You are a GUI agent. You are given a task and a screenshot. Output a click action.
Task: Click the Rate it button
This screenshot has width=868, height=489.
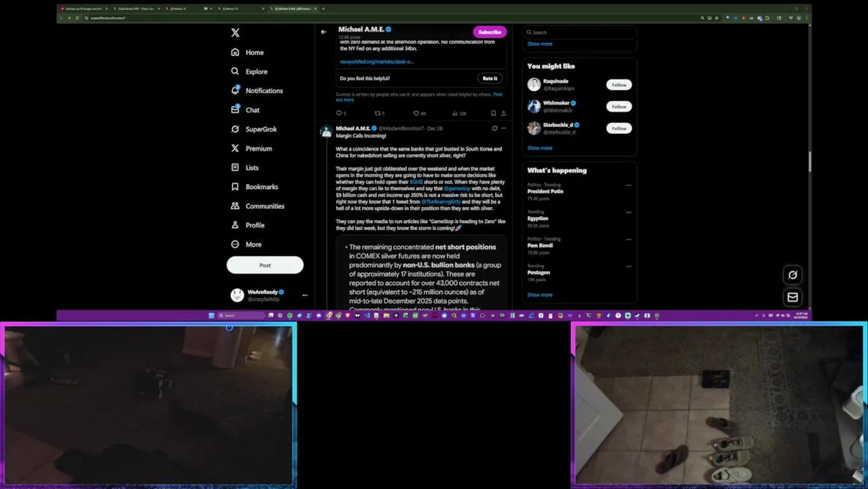coord(490,78)
